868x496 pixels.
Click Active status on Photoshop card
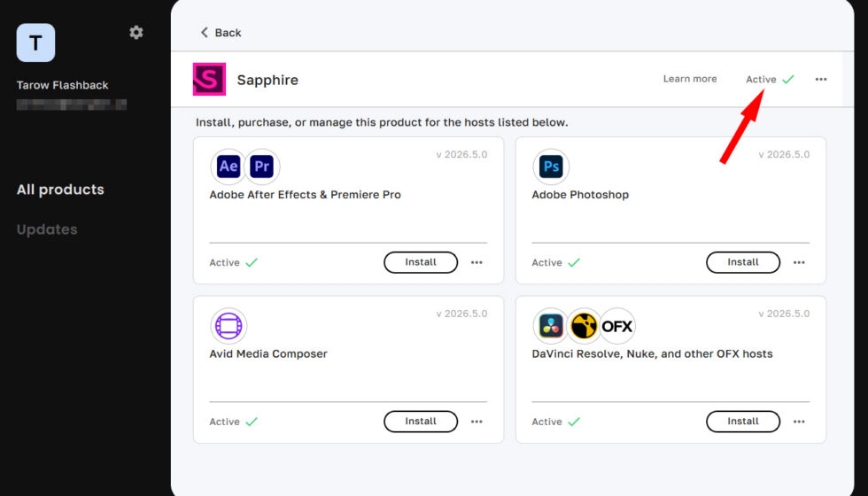click(x=556, y=262)
